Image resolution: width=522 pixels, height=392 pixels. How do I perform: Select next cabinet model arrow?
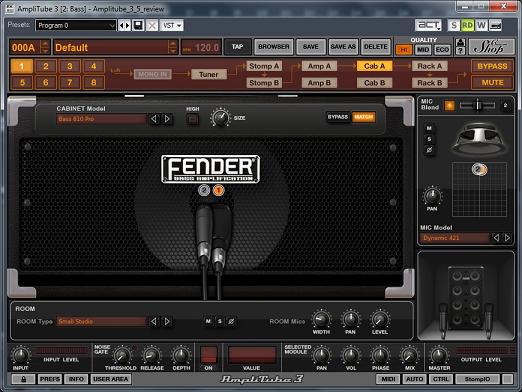pos(167,119)
